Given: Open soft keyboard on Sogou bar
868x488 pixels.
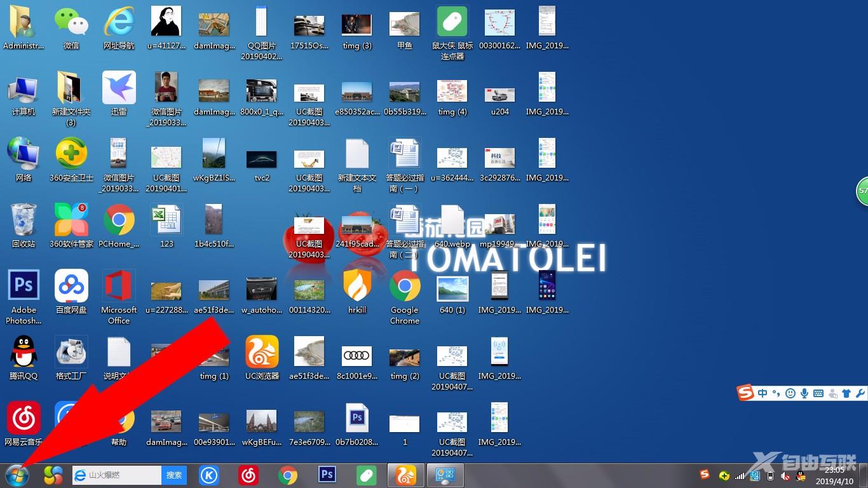Looking at the screenshot, I should [818, 393].
